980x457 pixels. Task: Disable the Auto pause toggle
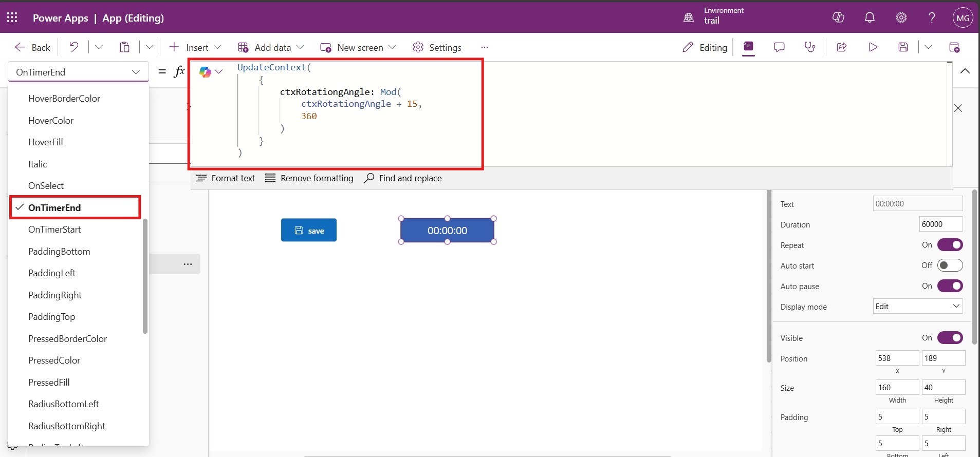(950, 286)
